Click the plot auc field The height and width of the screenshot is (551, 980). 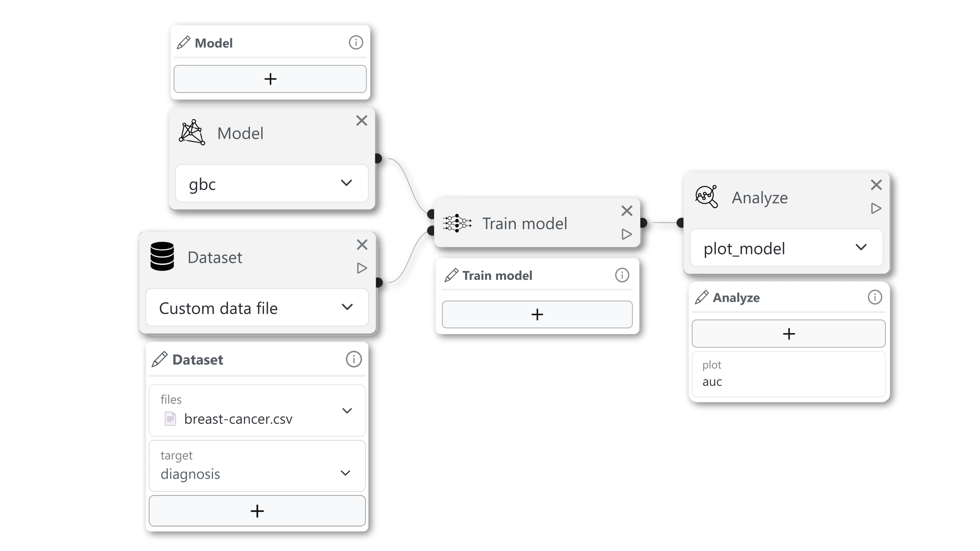(788, 374)
